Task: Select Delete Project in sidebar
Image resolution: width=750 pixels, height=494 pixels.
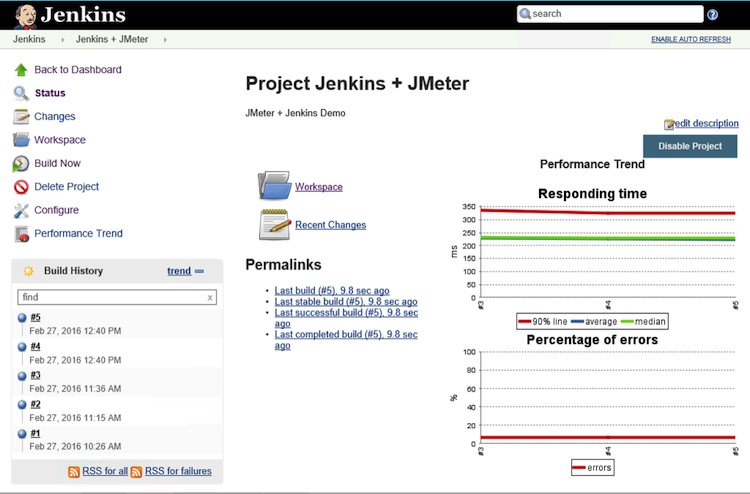Action: pos(66,187)
